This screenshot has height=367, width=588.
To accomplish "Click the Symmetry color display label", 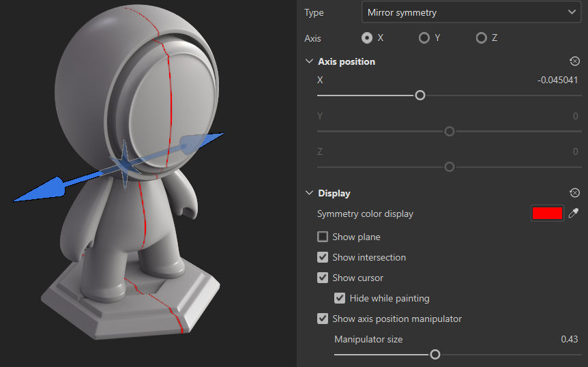I will click(365, 214).
